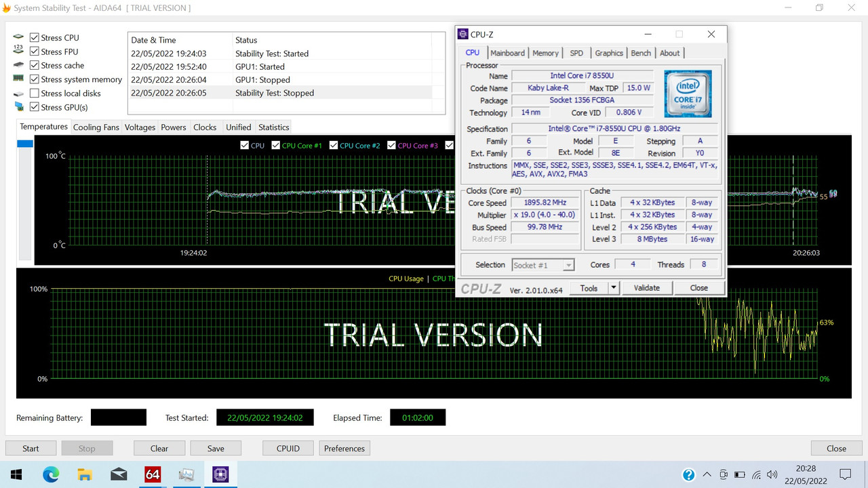Enable Stress local disks checkbox
Viewport: 868px width, 488px height.
point(34,93)
